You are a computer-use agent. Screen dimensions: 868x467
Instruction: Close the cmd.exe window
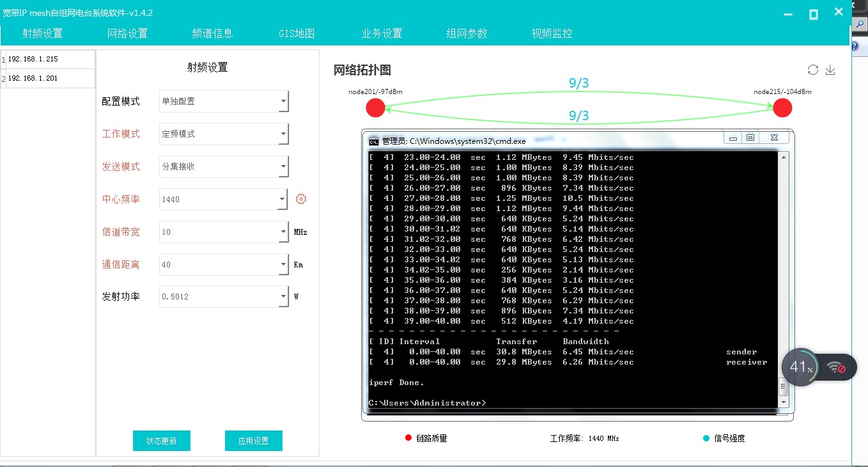pos(773,138)
